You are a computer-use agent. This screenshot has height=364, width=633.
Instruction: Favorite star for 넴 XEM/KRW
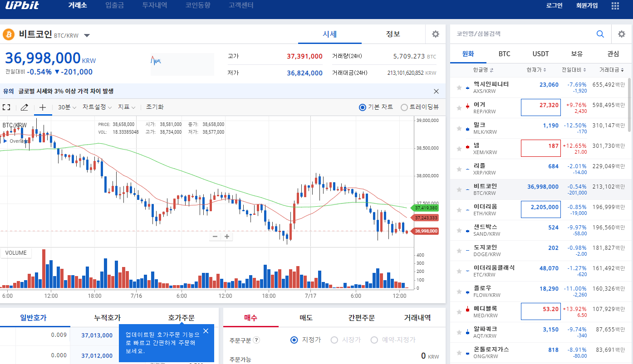[459, 149]
